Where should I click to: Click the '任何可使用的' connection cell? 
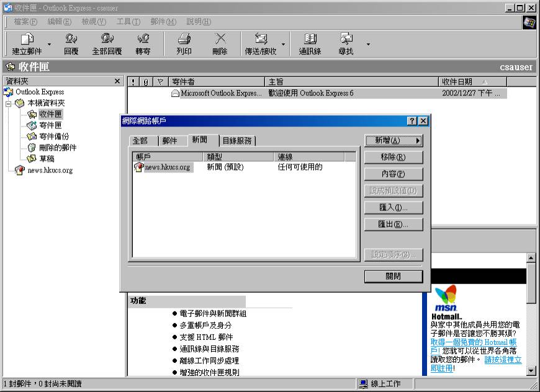tap(300, 167)
